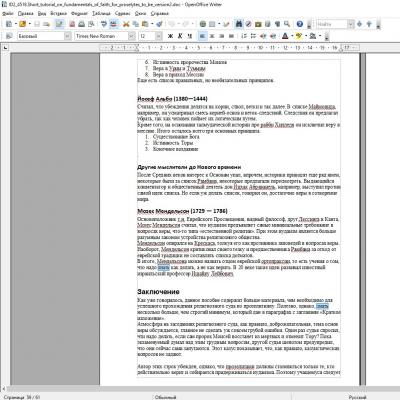Open the Формат menu

(x=79, y=13)
